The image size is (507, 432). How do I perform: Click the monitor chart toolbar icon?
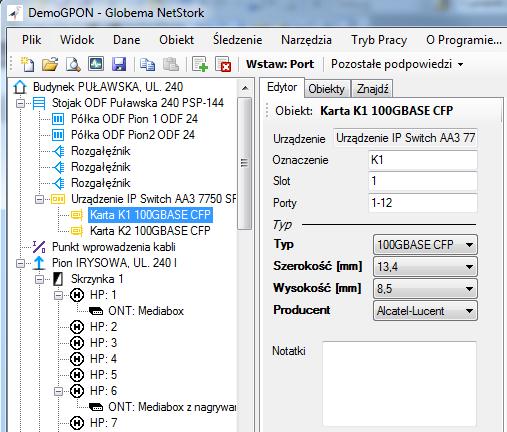96,64
